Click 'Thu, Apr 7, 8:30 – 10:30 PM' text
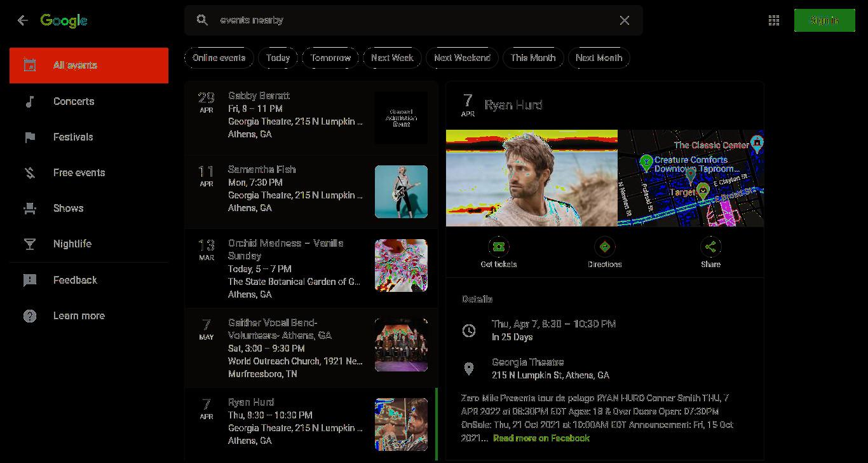This screenshot has height=463, width=868. coord(553,324)
